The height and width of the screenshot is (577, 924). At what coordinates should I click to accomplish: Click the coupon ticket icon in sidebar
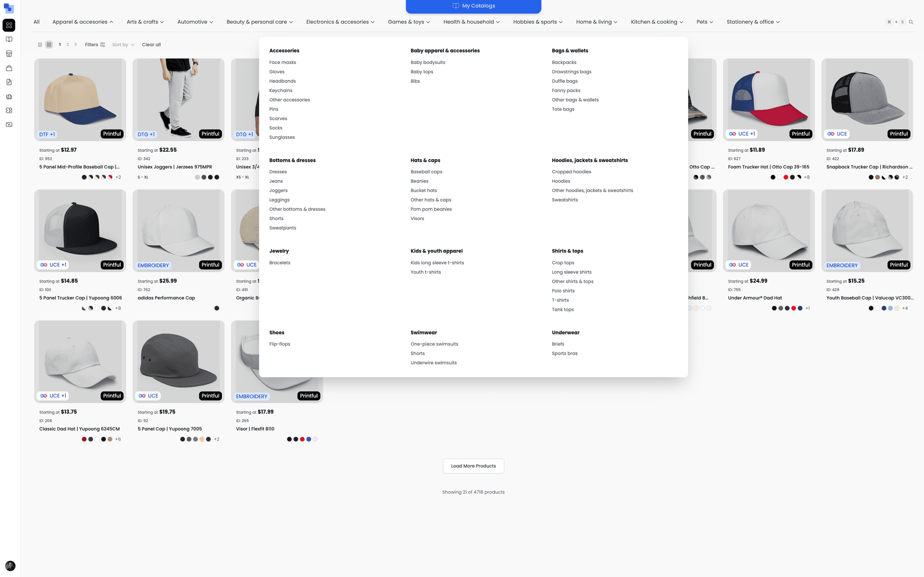coord(9,110)
